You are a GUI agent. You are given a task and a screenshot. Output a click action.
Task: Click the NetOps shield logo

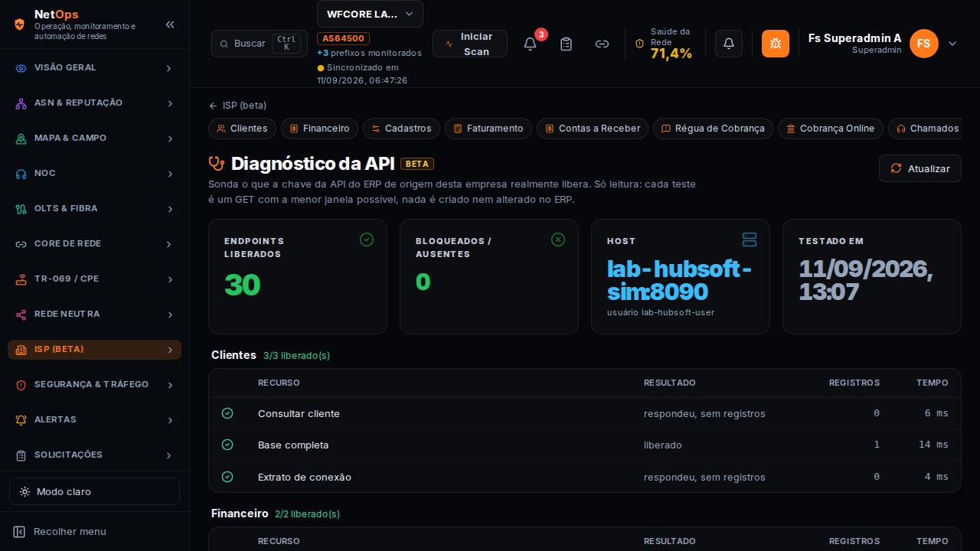click(20, 24)
